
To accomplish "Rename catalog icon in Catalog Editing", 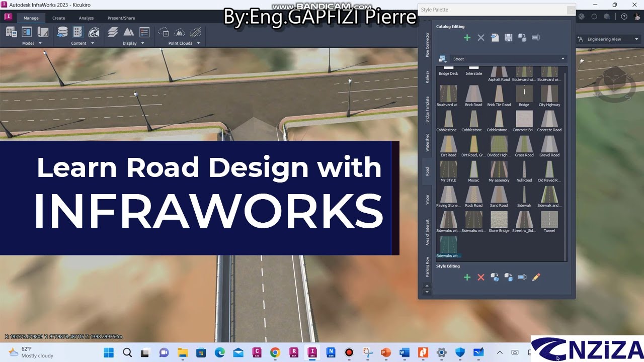I will 536,38.
